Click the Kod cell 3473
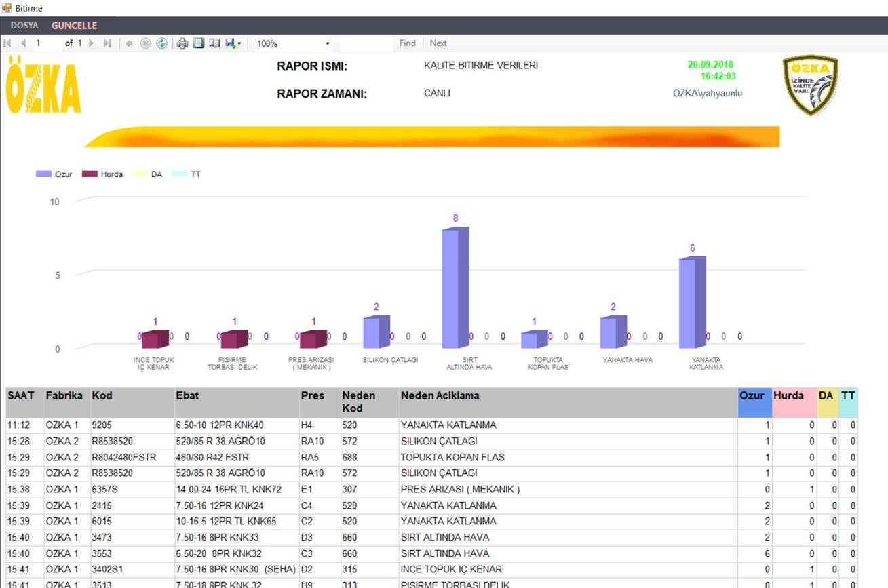 [132, 537]
